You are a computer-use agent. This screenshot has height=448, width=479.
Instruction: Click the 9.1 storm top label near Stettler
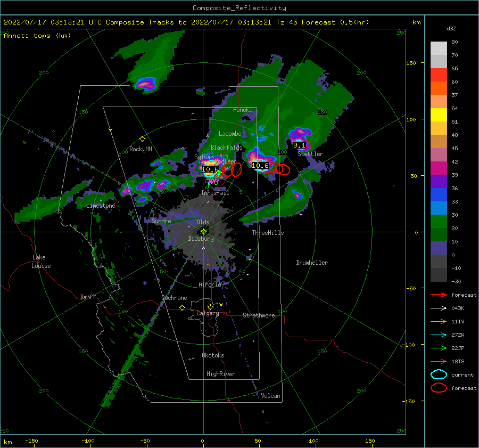tap(299, 145)
